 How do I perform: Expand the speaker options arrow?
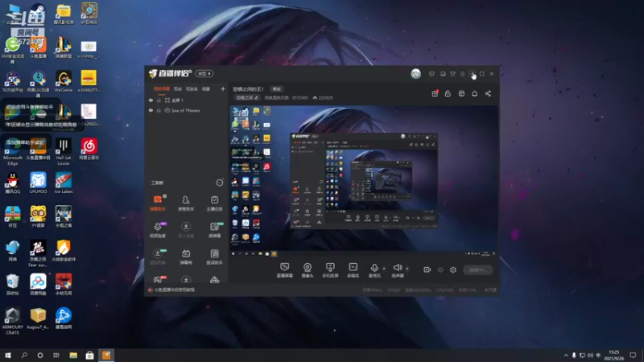tap(407, 269)
